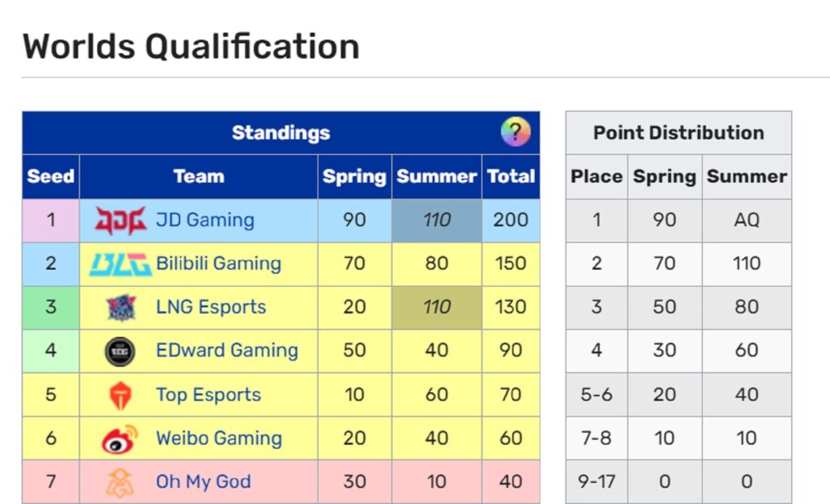Click the Top Esports orange logo
830x504 pixels.
tap(119, 395)
